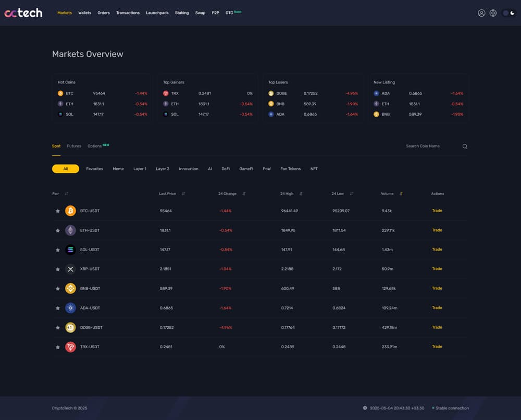Click the Ethereum coin icon in ETH-USDT row
The height and width of the screenshot is (420, 521).
(70, 230)
